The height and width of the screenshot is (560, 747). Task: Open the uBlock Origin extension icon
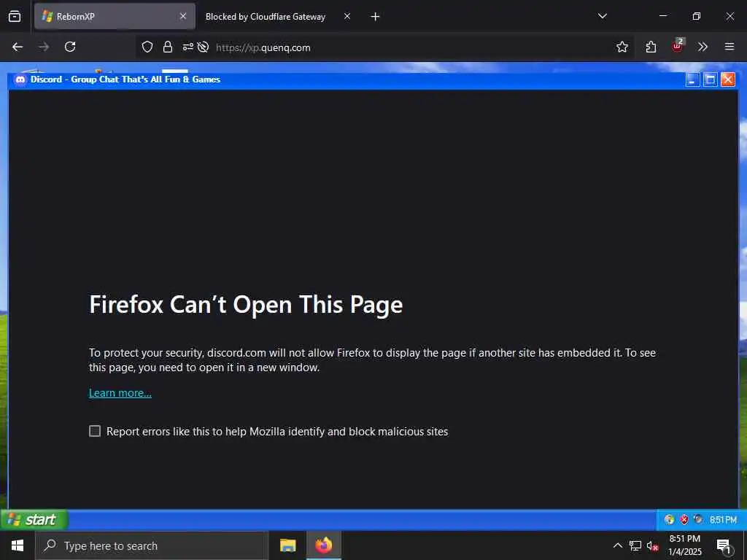(677, 46)
